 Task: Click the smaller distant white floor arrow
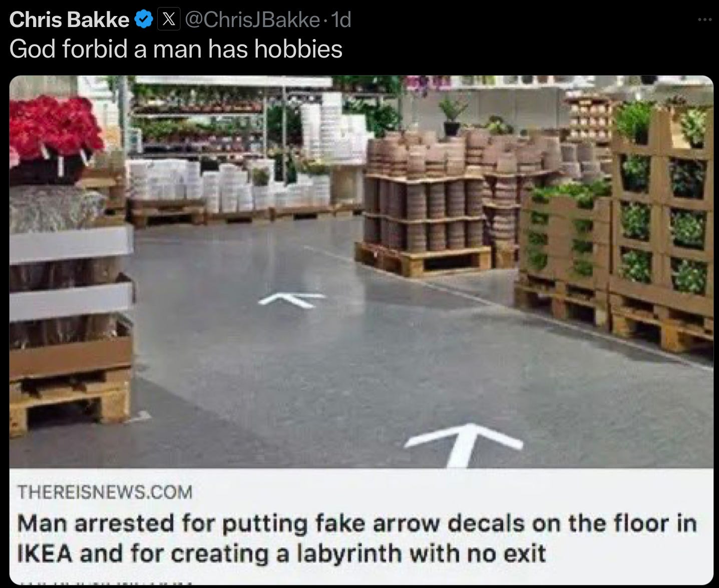tap(292, 300)
